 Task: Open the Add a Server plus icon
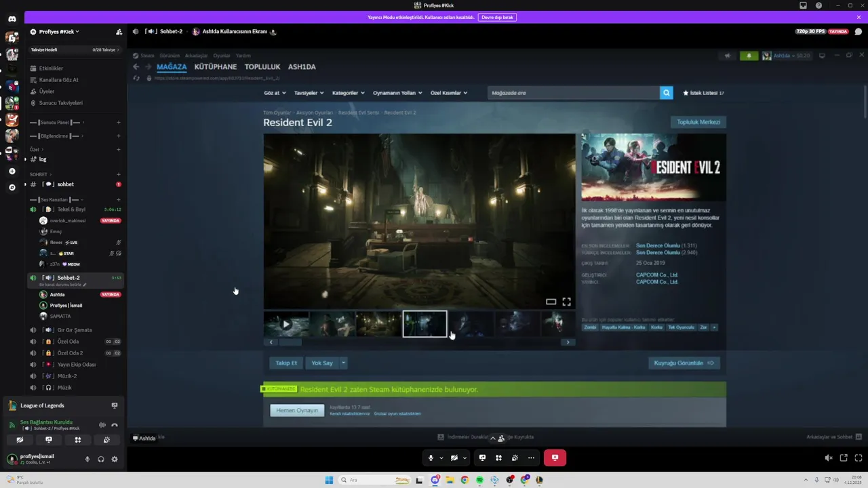(x=12, y=171)
